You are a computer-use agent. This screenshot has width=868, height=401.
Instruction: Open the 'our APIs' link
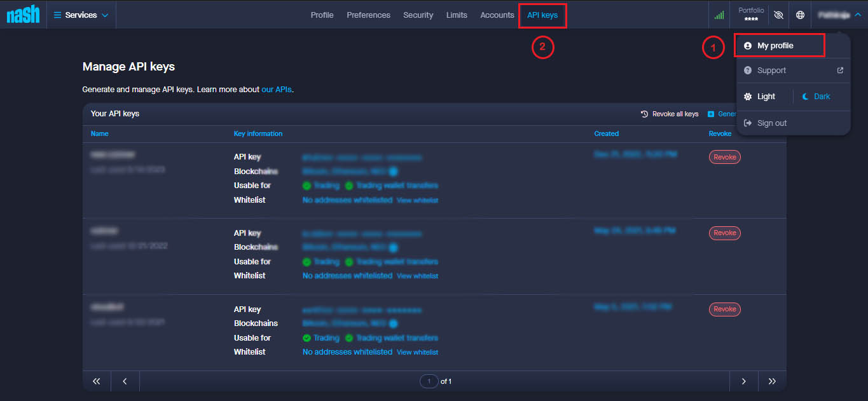point(277,90)
